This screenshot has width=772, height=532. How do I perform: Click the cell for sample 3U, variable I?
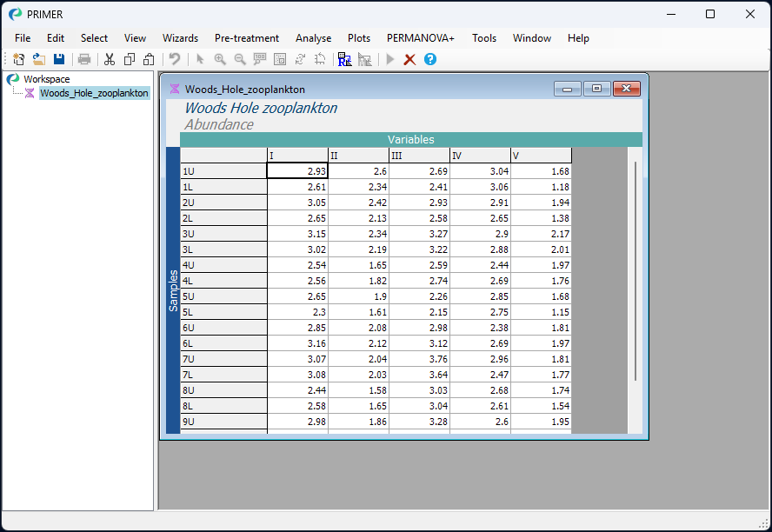point(297,234)
